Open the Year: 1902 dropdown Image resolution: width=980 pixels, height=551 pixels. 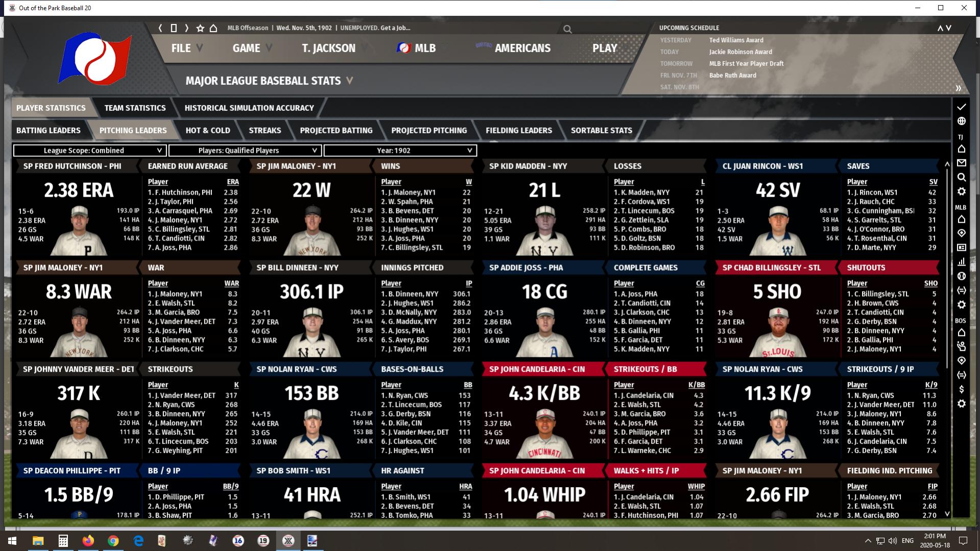click(400, 151)
